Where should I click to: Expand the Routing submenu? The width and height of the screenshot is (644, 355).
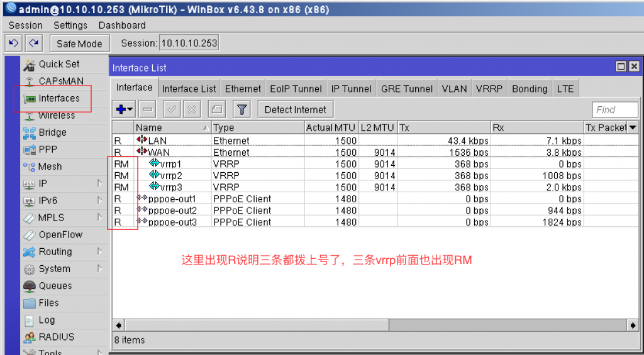[x=100, y=251]
